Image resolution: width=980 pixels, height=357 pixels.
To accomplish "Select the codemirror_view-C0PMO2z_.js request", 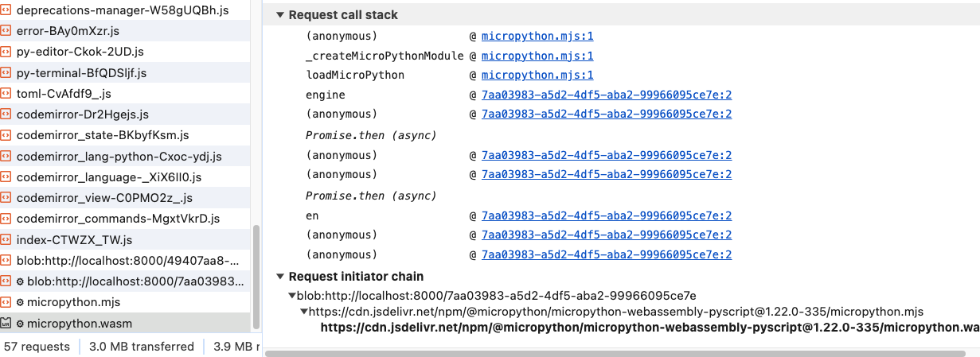I will (x=104, y=198).
